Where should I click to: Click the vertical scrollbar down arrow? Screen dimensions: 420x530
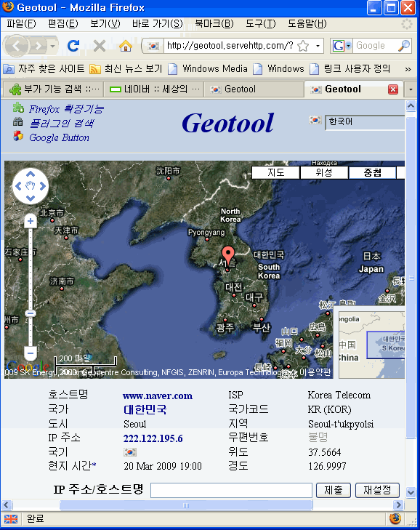point(411,492)
